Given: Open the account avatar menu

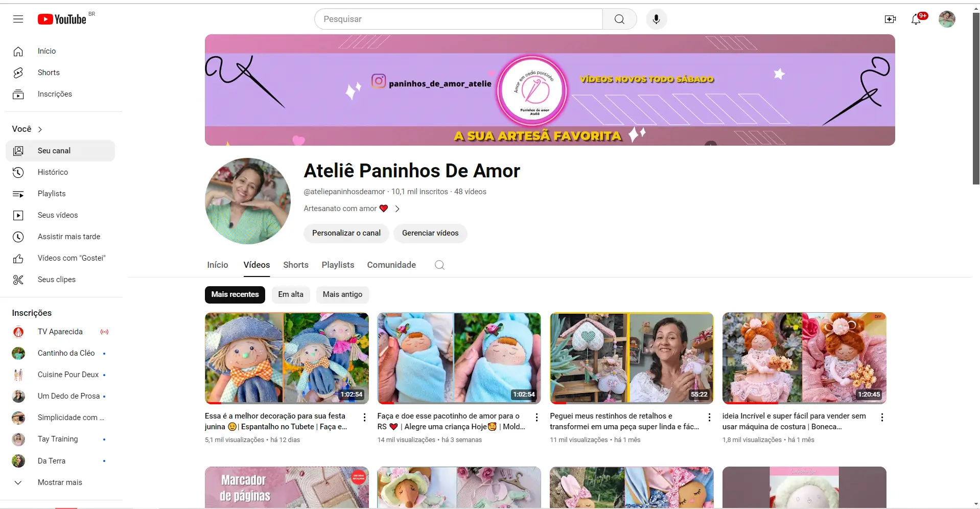Looking at the screenshot, I should pos(947,19).
